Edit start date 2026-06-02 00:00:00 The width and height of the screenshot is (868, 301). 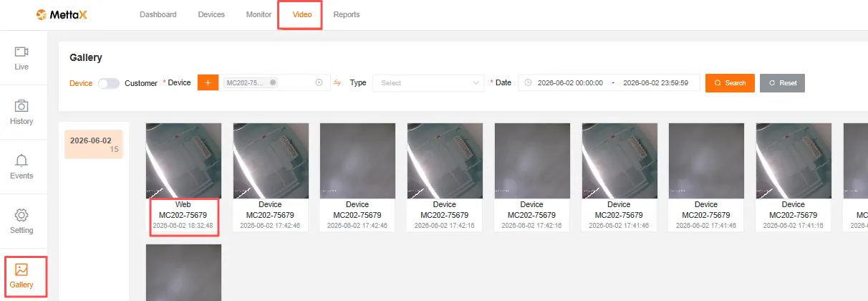point(570,83)
